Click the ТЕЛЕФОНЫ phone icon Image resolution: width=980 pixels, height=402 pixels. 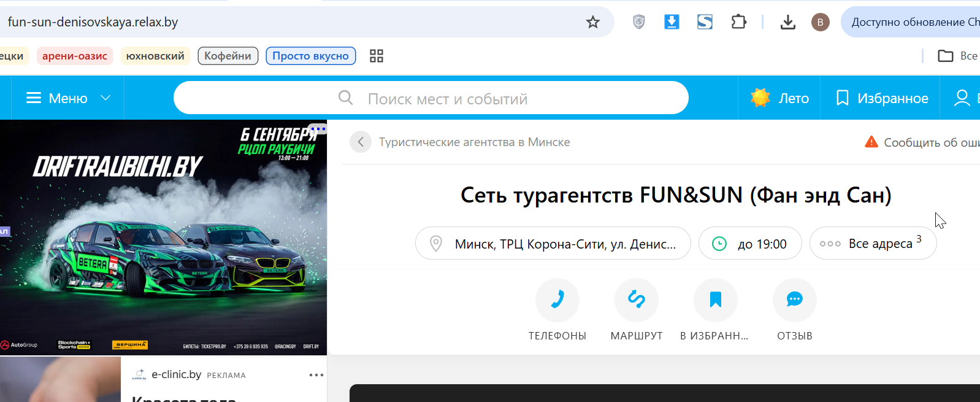point(557,300)
